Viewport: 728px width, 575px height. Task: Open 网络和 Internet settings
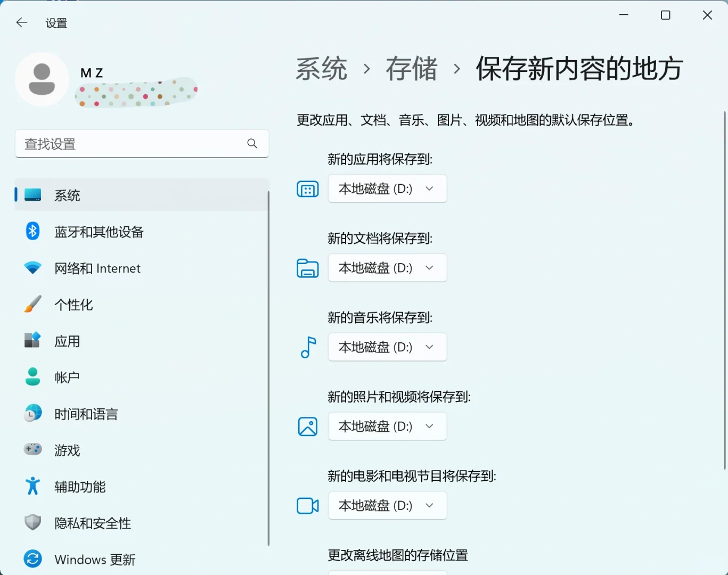tap(142, 268)
